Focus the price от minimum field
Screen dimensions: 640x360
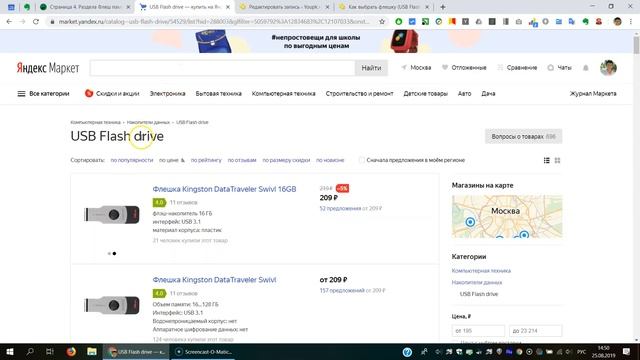coord(478,331)
